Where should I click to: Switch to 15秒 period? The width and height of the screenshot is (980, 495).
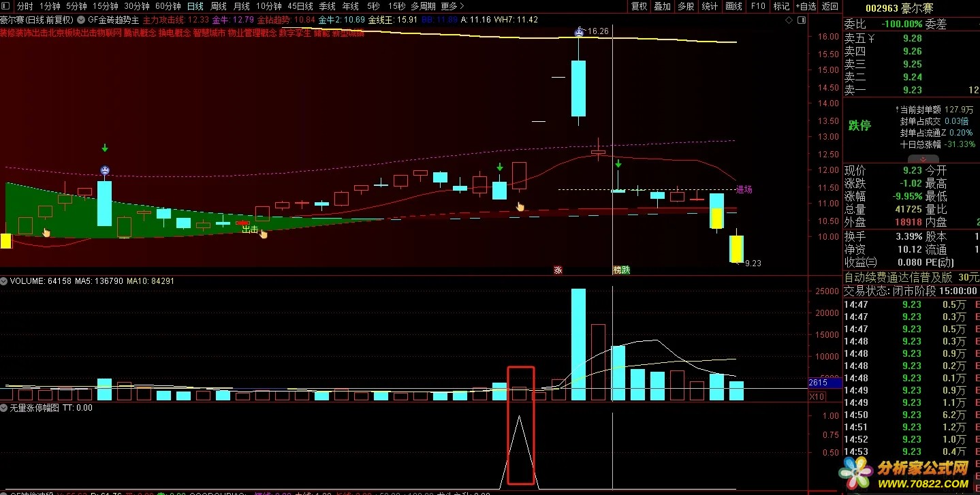[396, 6]
